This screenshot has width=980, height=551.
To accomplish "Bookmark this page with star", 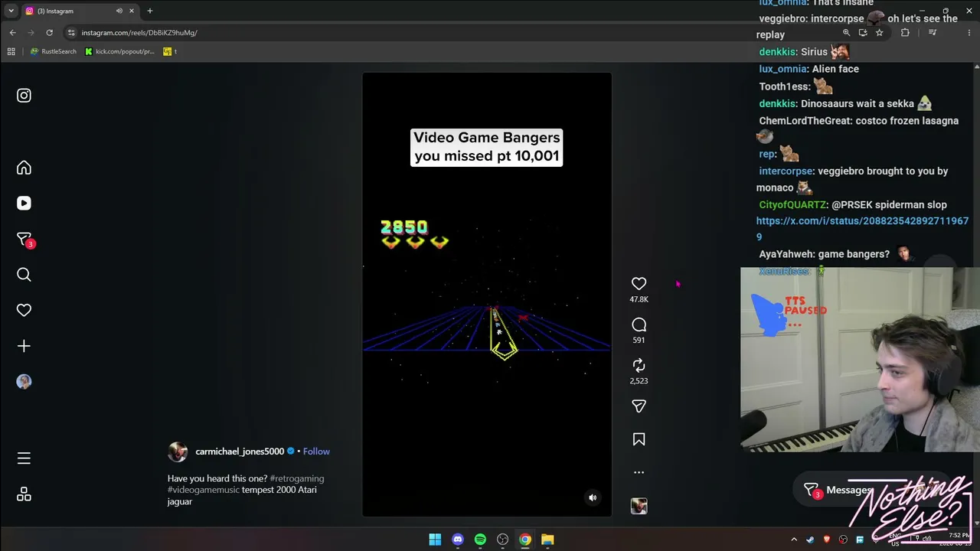I will [x=880, y=33].
